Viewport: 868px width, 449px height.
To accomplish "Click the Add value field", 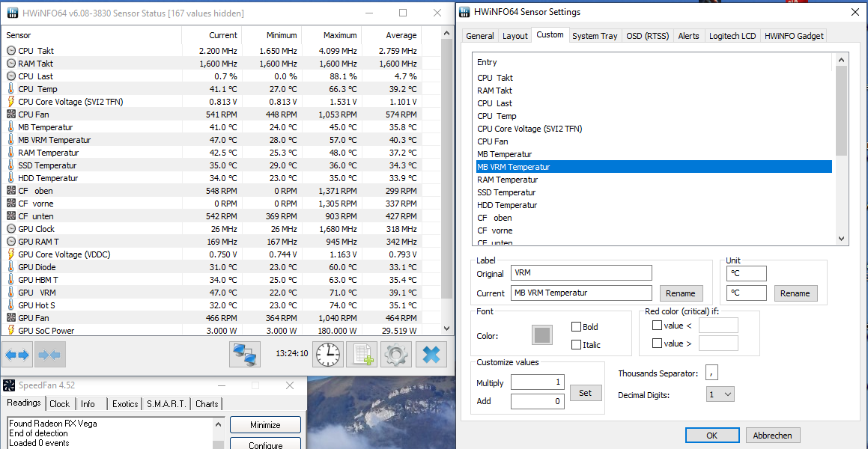I will (x=538, y=401).
